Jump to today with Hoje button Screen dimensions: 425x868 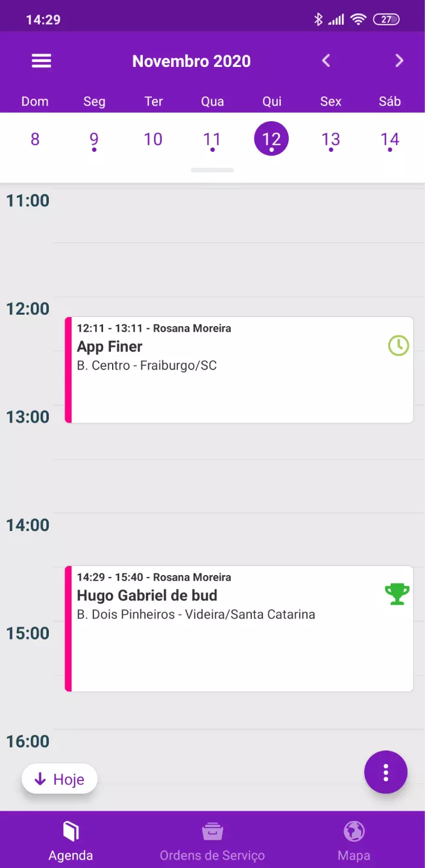pyautogui.click(x=60, y=779)
